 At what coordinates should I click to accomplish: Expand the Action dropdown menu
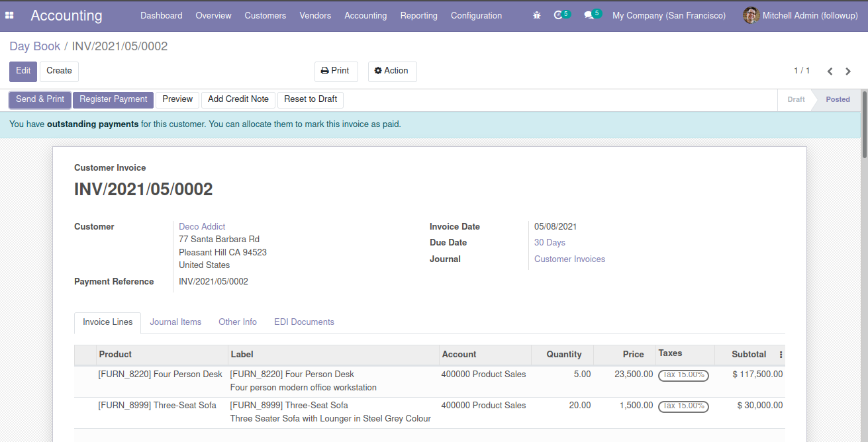[x=392, y=71]
